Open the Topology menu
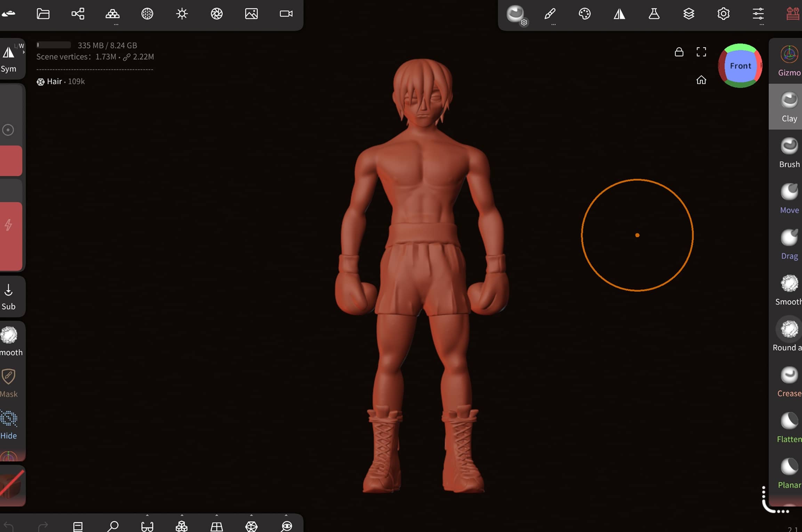 (x=112, y=14)
